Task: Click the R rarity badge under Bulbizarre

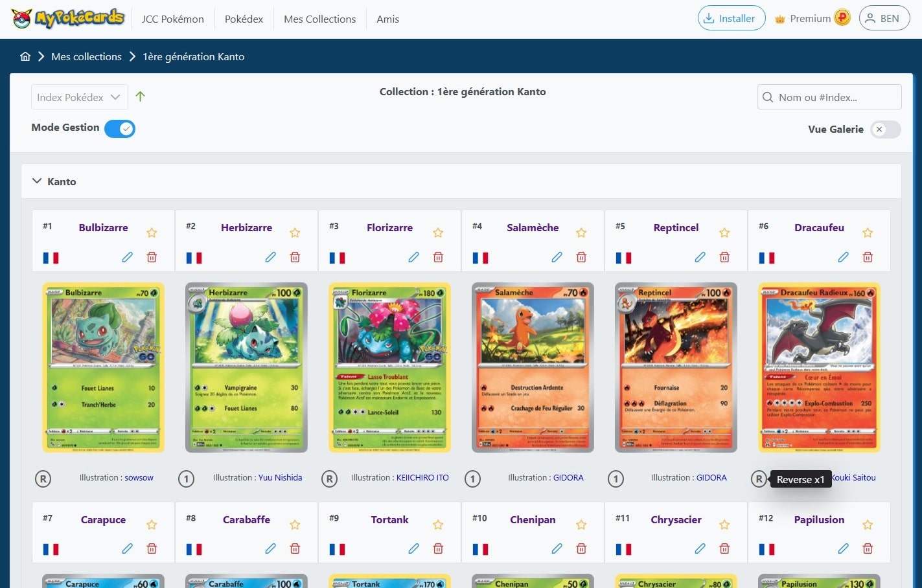Action: point(43,479)
